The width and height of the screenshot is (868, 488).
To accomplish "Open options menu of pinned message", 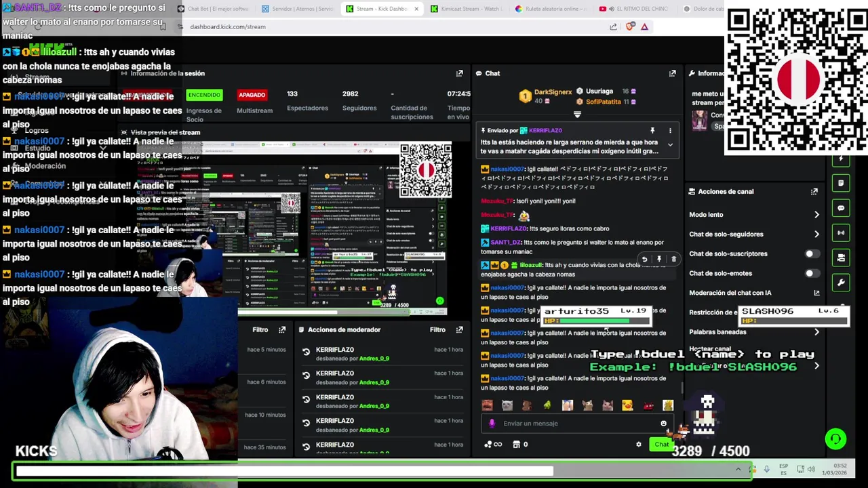I will [x=670, y=130].
